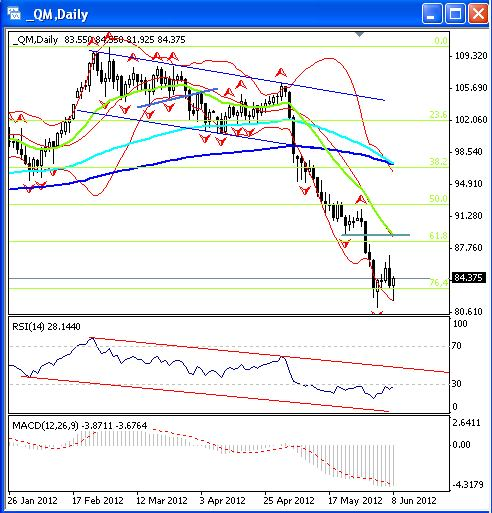Click the Fibonacci 0.0 level label
Image resolution: width=492 pixels, height=513 pixels.
point(441,41)
